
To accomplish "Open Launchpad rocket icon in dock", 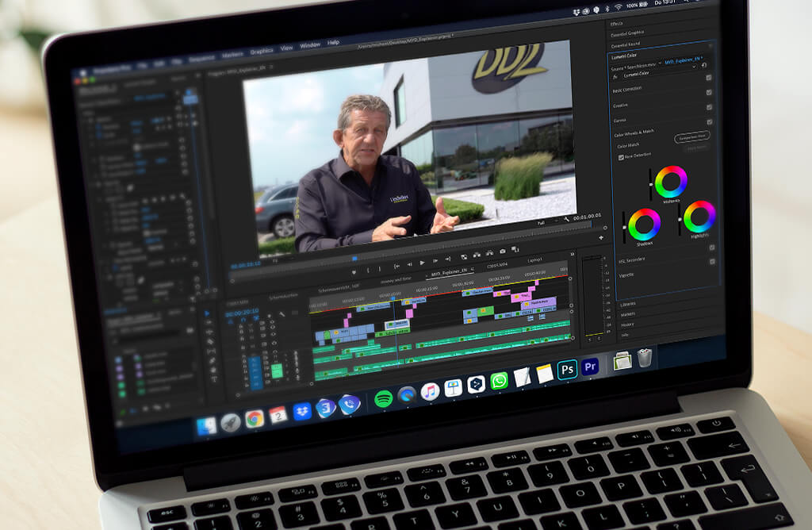I will (x=231, y=422).
